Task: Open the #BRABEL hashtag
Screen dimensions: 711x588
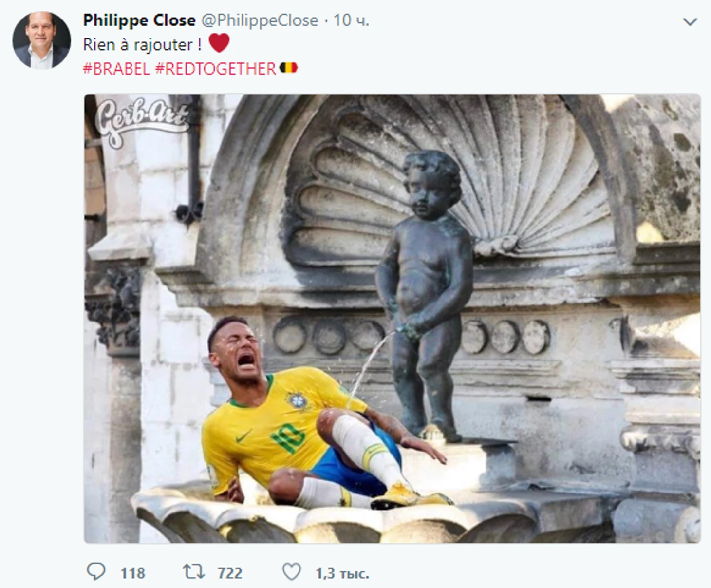Action: (116, 69)
